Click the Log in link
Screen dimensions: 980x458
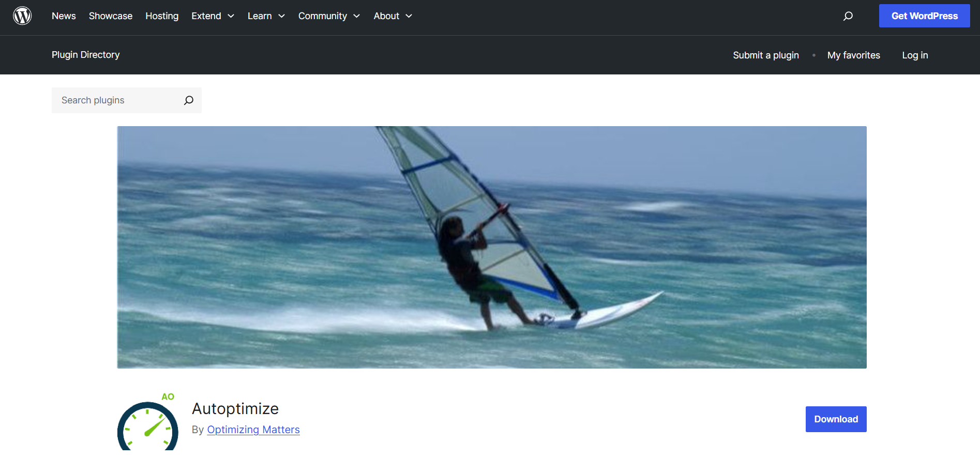915,55
